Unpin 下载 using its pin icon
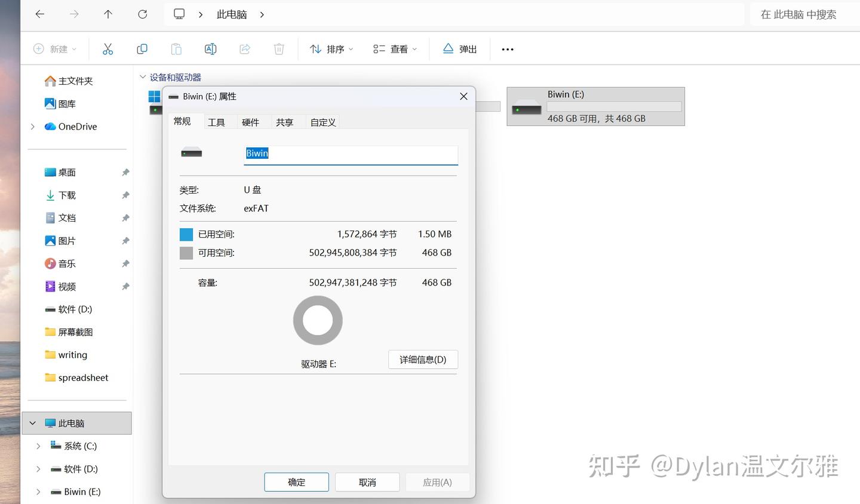 click(x=125, y=195)
